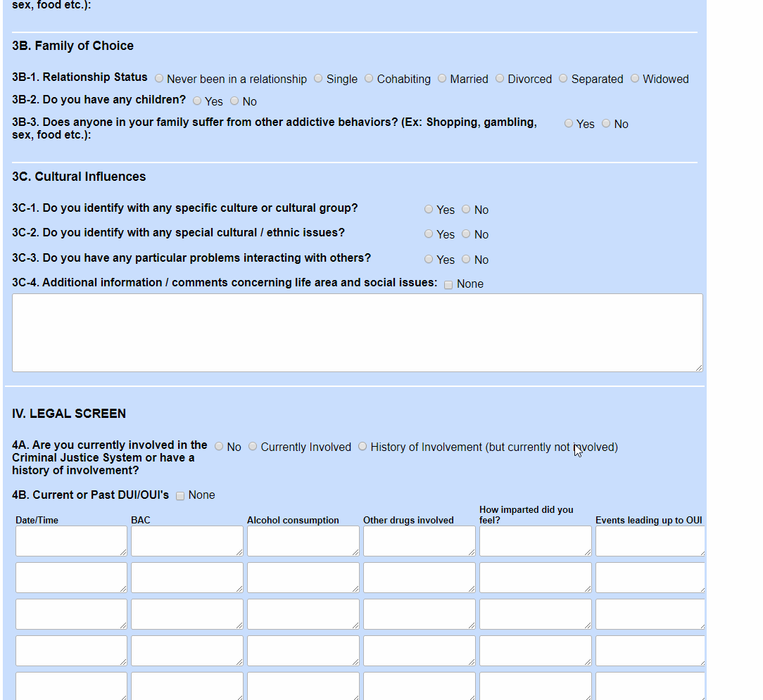Select "History of Involvement" option
This screenshot has height=700, width=763.
point(362,446)
